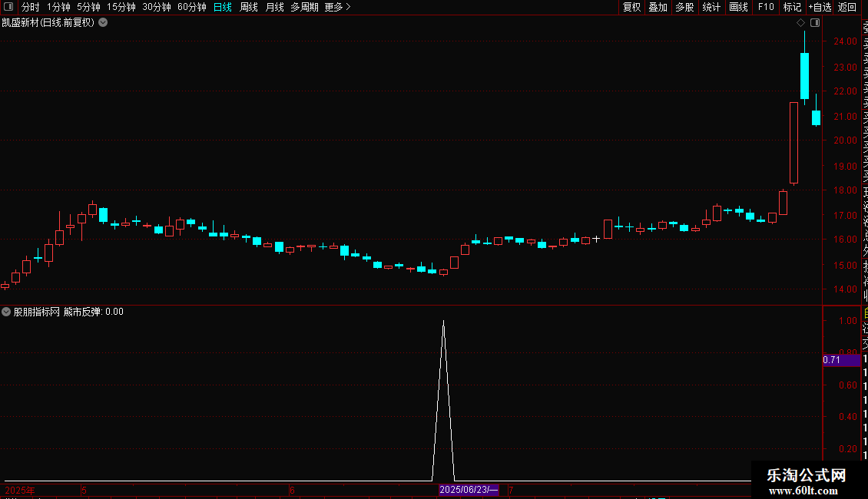Expand the 熊市反弹 indicator dropdown arrow
Viewport: 868px width, 499px height.
(x=6, y=312)
